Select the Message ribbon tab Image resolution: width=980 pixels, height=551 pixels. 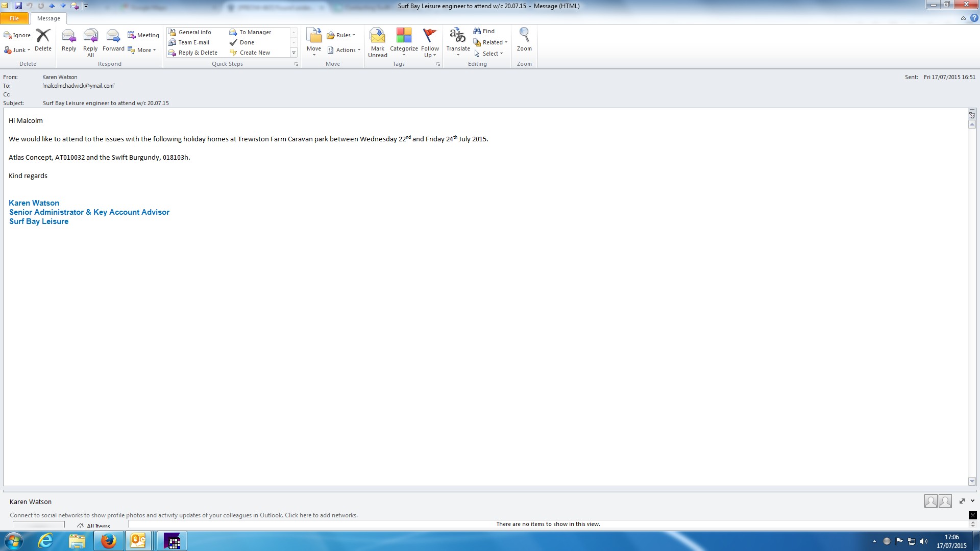point(48,18)
